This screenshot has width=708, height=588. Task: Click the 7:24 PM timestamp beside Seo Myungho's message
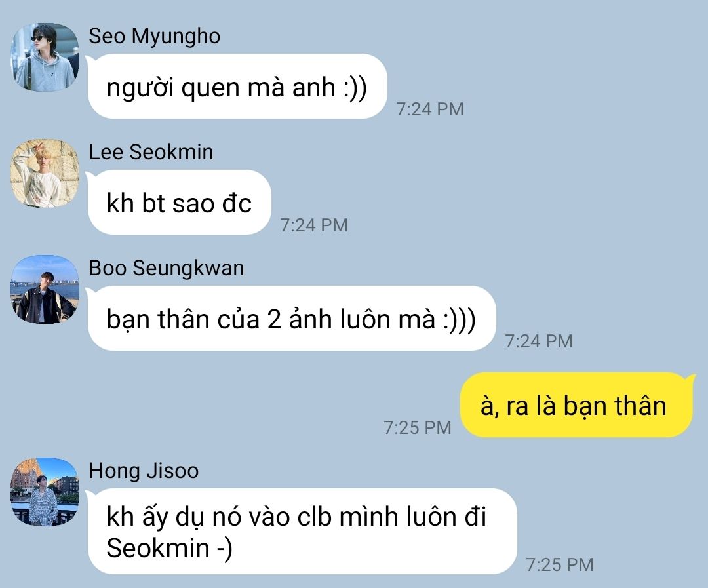coord(430,109)
